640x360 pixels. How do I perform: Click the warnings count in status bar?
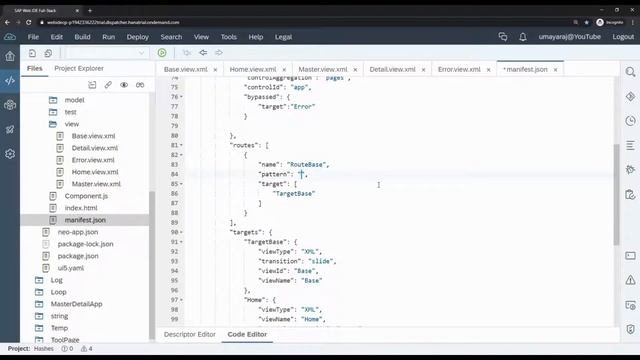coord(87,349)
